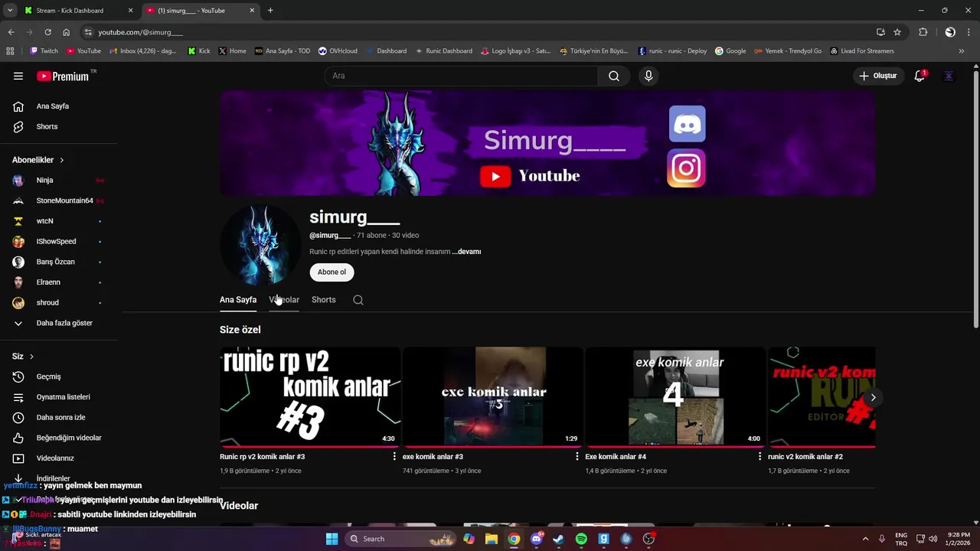Open Steam from the taskbar
Viewport: 980px width, 551px height.
(559, 539)
